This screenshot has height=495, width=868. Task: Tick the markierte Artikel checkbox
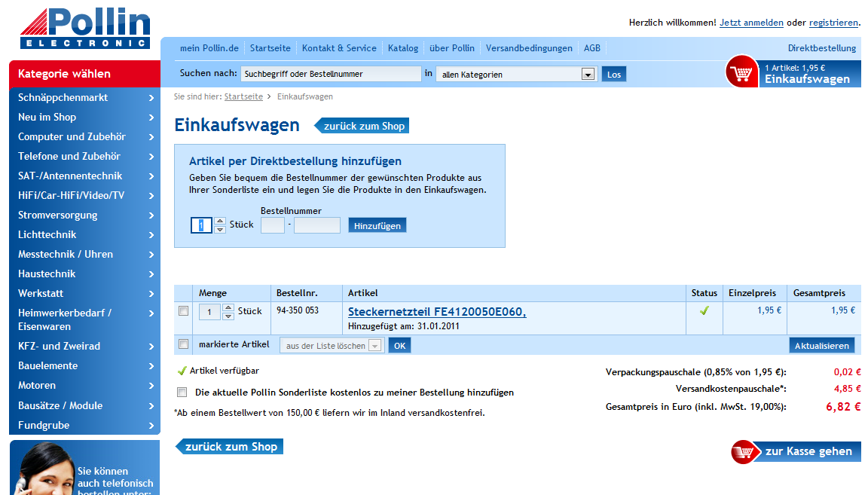click(x=183, y=344)
